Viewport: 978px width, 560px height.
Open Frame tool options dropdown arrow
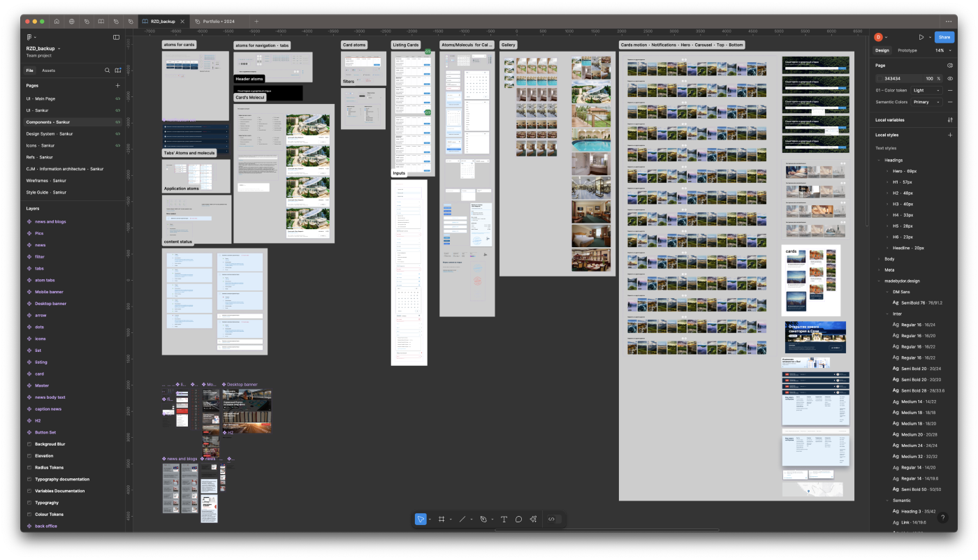(451, 520)
